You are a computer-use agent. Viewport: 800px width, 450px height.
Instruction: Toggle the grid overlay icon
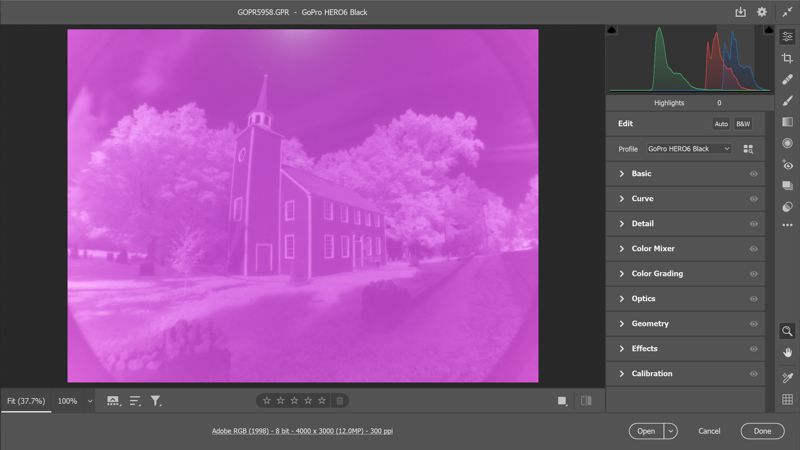tap(787, 399)
